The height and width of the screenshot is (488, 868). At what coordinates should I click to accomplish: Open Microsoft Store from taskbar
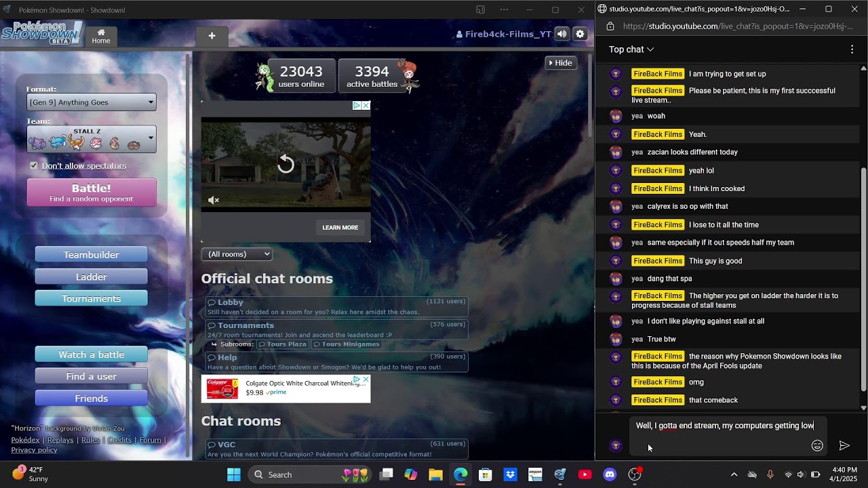(486, 474)
